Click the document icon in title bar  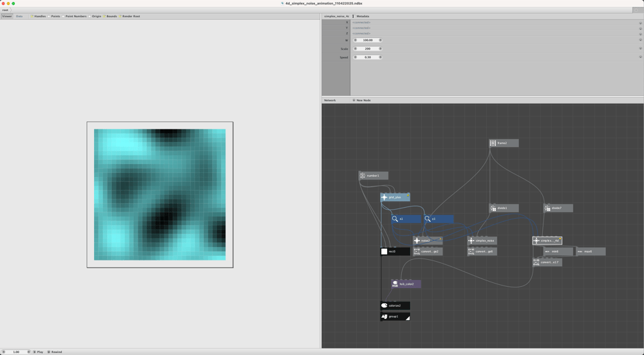[283, 3]
